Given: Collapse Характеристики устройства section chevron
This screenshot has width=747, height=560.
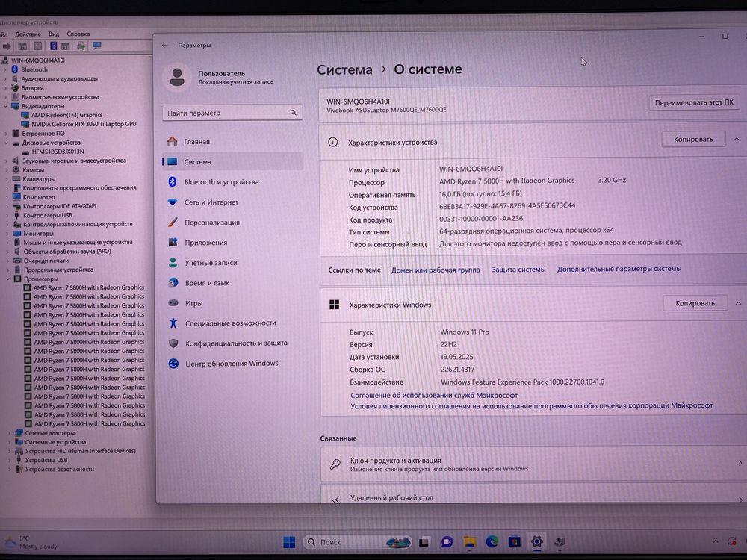Looking at the screenshot, I should coord(737,139).
